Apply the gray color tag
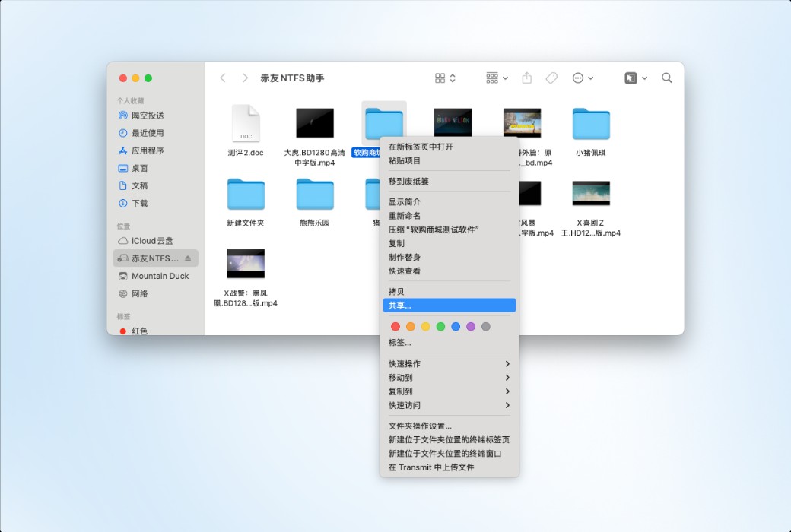Viewport: 791px width, 532px height. click(x=486, y=327)
